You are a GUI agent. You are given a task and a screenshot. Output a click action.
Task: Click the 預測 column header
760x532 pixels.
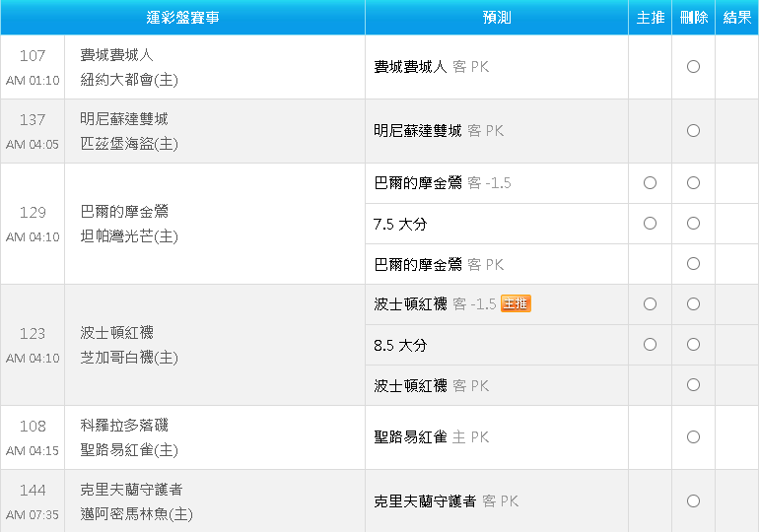(x=497, y=18)
